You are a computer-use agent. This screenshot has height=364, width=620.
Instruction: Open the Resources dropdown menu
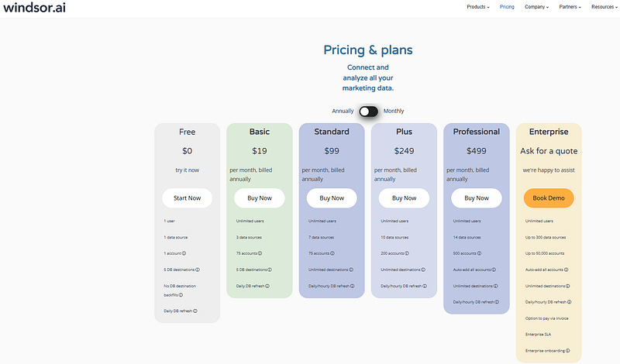[x=604, y=7]
